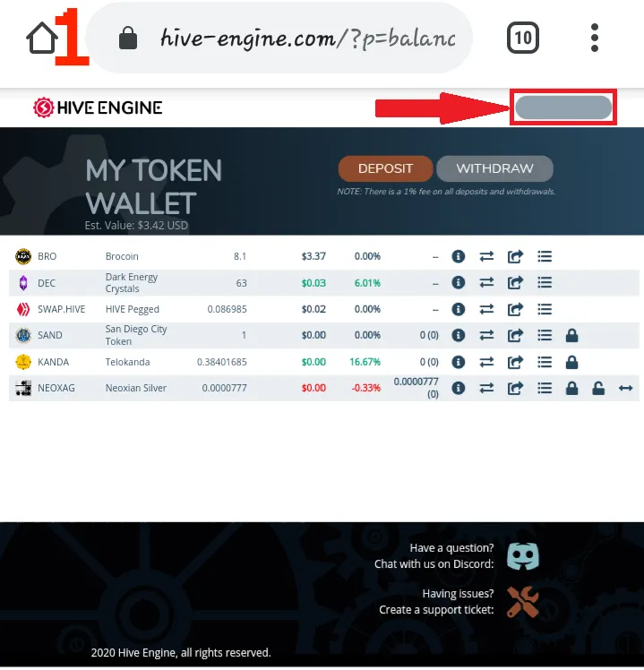
Task: Click the WITHDRAW button
Action: click(x=494, y=168)
